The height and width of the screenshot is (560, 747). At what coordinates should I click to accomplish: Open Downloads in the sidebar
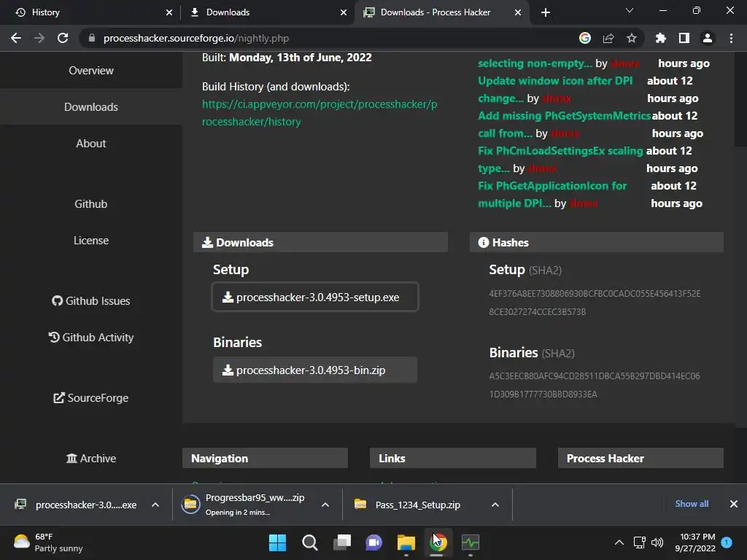pyautogui.click(x=91, y=107)
